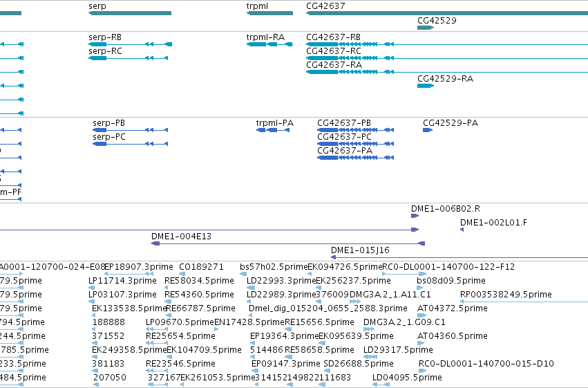Select clone DME1-006B02.R
The image size is (588, 388).
446,209
